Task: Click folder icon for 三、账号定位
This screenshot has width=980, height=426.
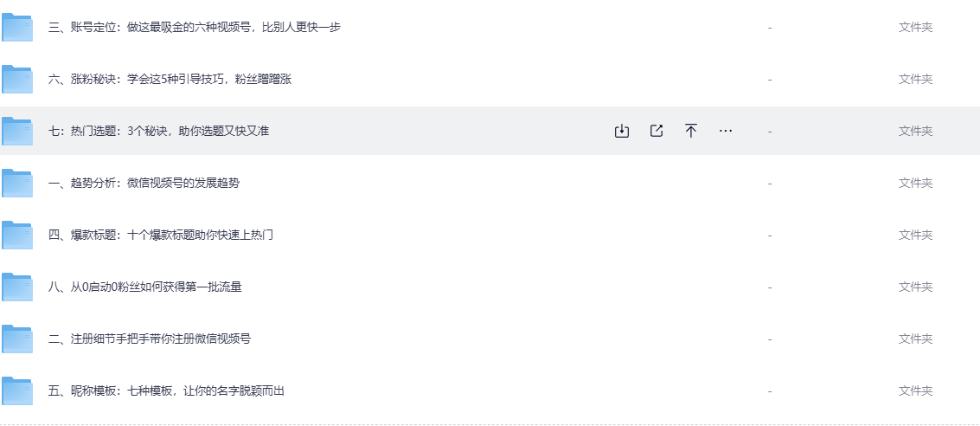Action: [17, 28]
